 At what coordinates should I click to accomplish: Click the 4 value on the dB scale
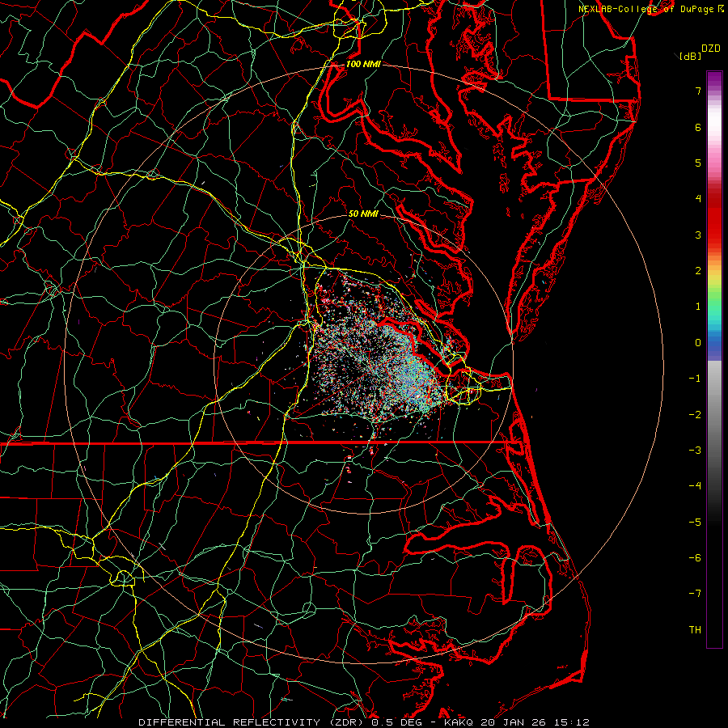pos(698,199)
